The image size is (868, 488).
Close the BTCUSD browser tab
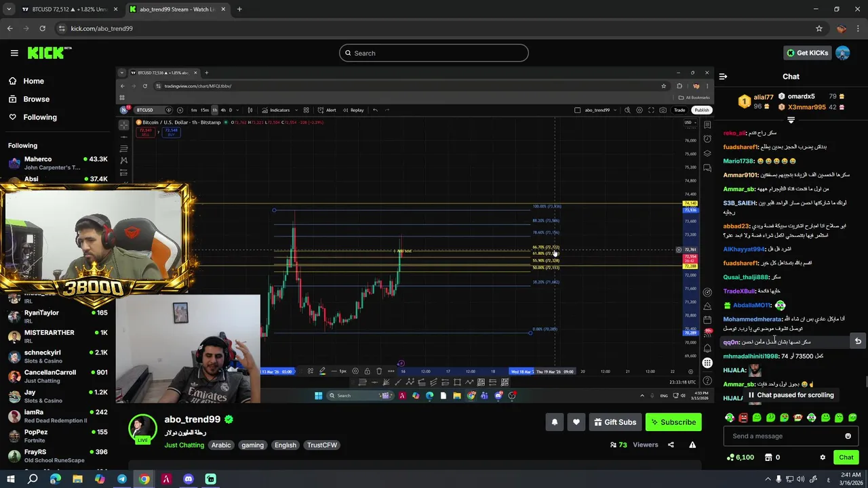(x=115, y=9)
